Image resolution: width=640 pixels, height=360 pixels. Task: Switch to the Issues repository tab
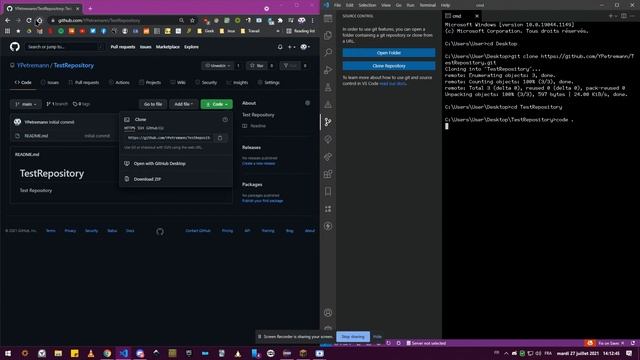click(50, 82)
